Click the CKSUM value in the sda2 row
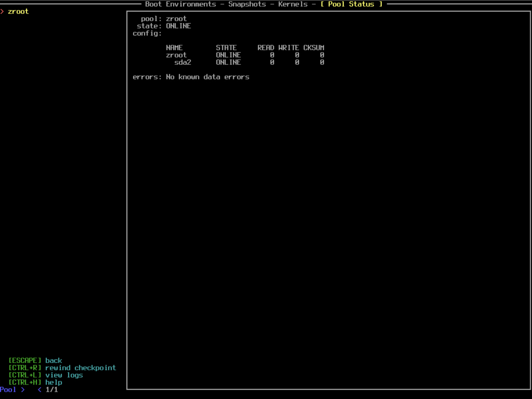This screenshot has width=532, height=399. 322,62
